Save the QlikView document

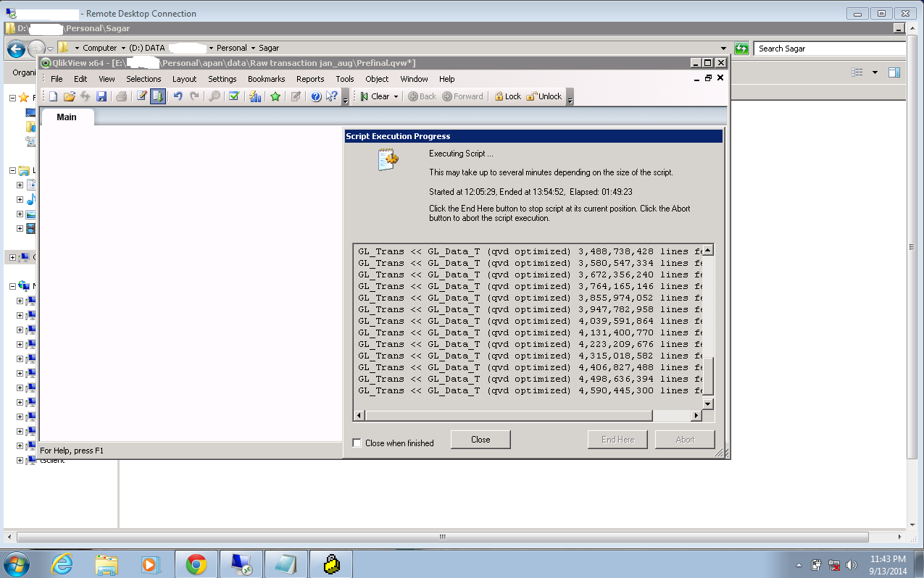(102, 96)
